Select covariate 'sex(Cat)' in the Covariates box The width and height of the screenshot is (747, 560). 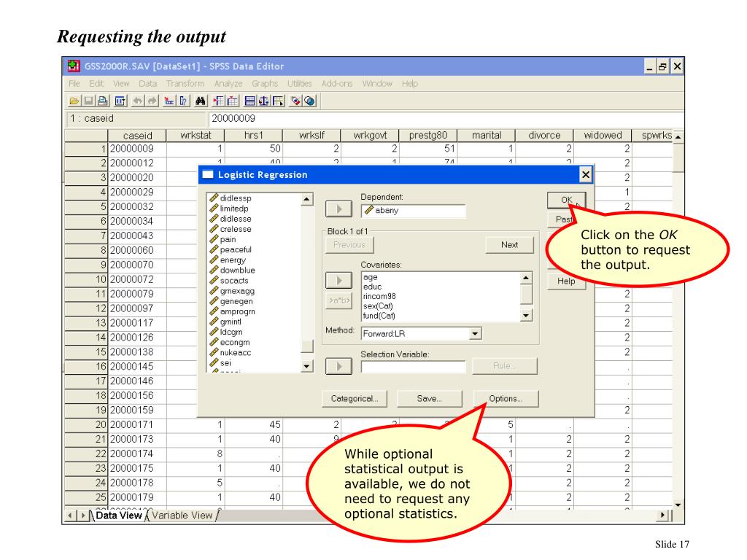tap(378, 306)
